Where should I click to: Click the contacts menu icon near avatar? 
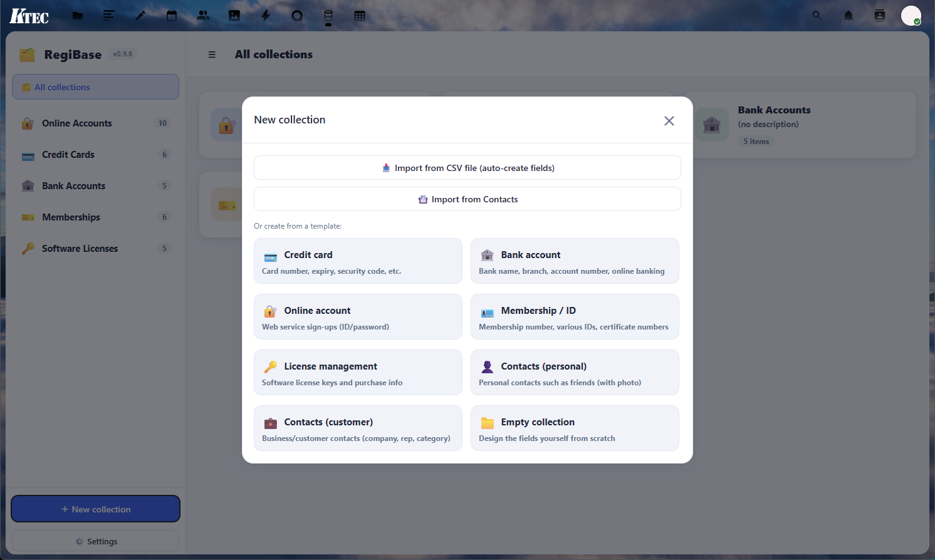tap(880, 16)
